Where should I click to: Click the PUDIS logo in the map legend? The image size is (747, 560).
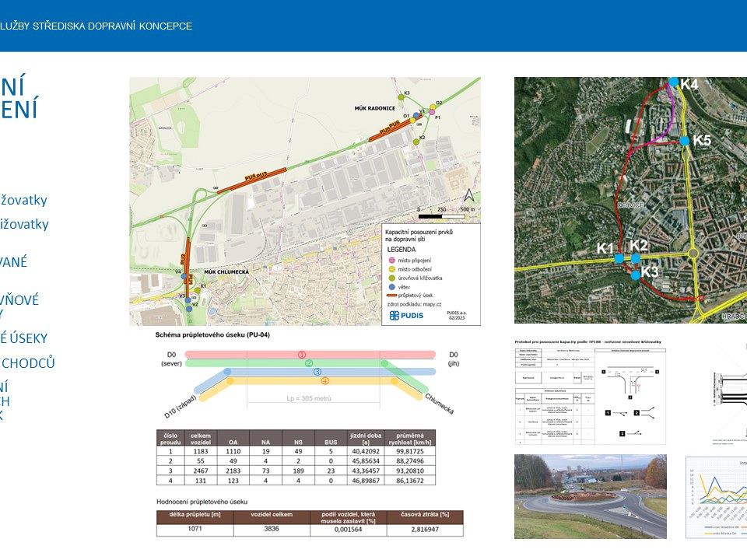click(406, 315)
